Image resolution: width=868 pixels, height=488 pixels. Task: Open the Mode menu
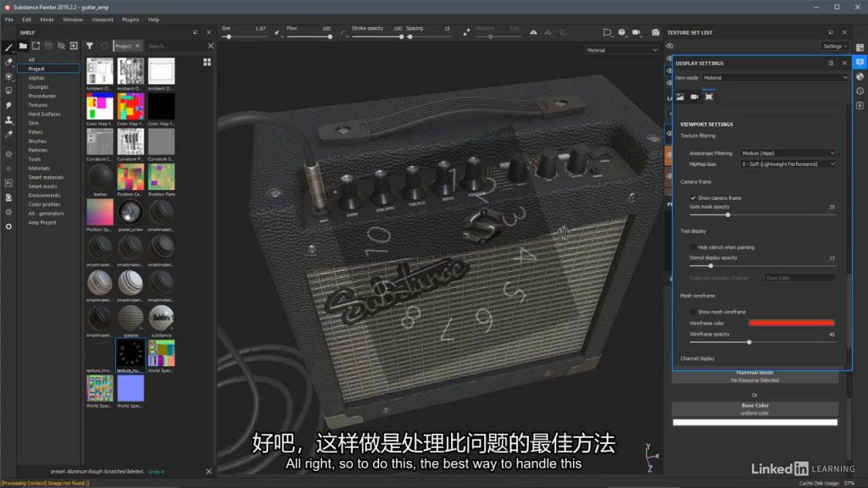[x=47, y=19]
